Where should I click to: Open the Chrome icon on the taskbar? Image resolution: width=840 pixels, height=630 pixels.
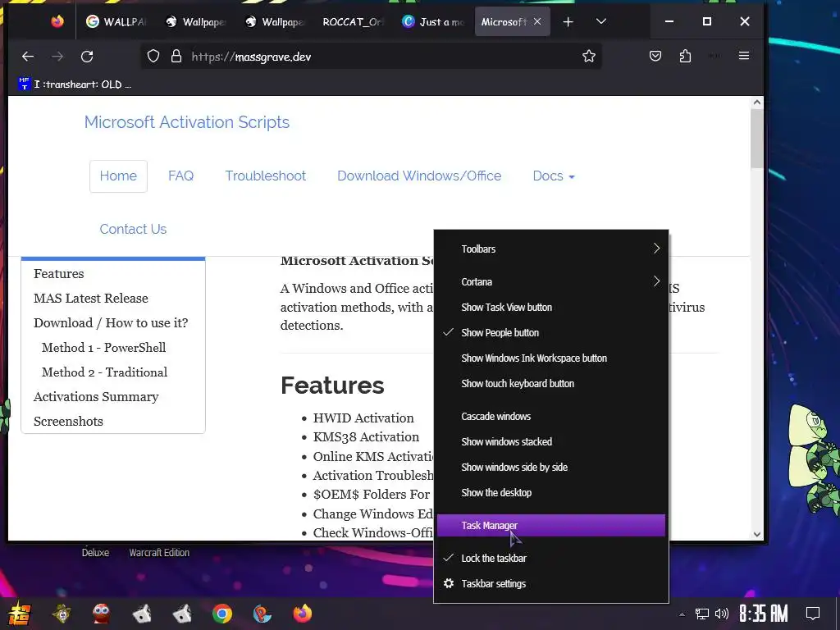221,614
